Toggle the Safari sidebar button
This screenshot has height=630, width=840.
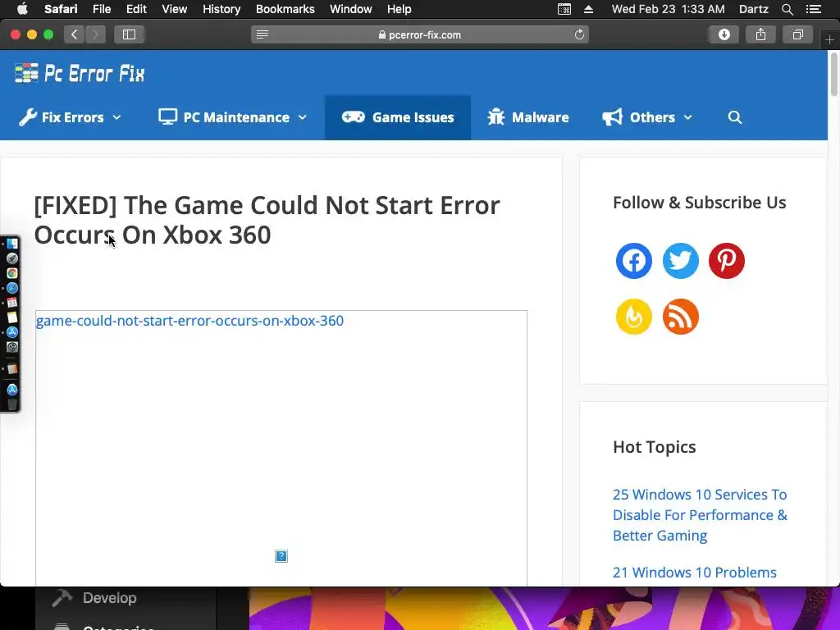tap(129, 34)
